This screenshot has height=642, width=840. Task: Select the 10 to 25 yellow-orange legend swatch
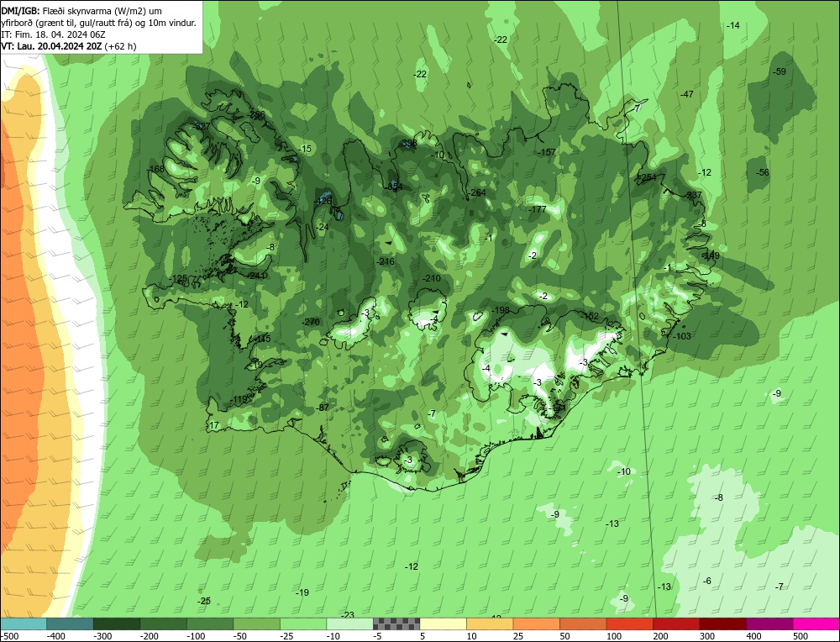pyautogui.click(x=490, y=624)
